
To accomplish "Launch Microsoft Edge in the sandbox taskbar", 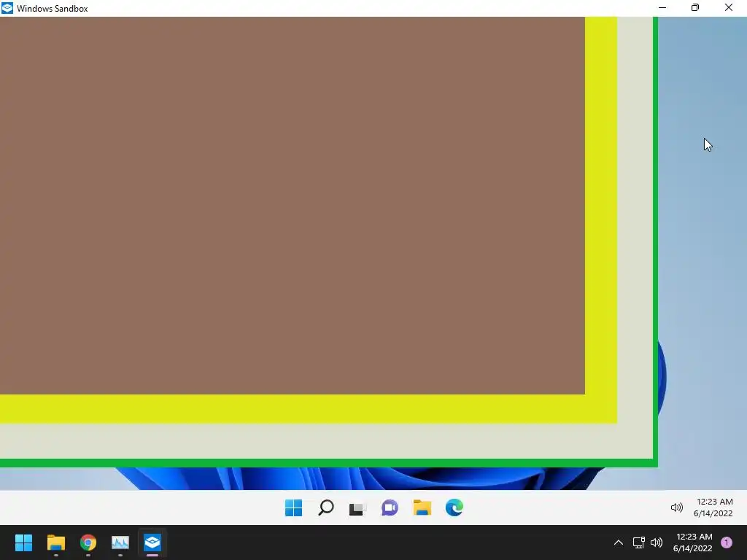I will pyautogui.click(x=454, y=507).
